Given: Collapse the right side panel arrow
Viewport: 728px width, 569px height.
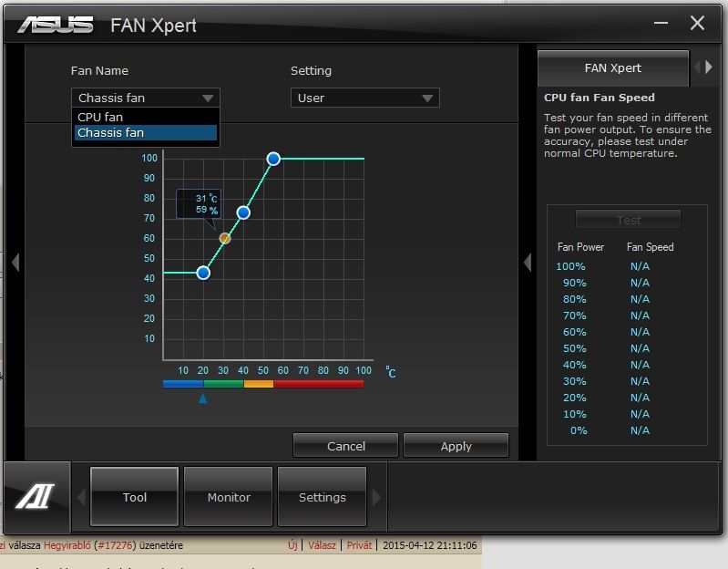Looking at the screenshot, I should [528, 263].
